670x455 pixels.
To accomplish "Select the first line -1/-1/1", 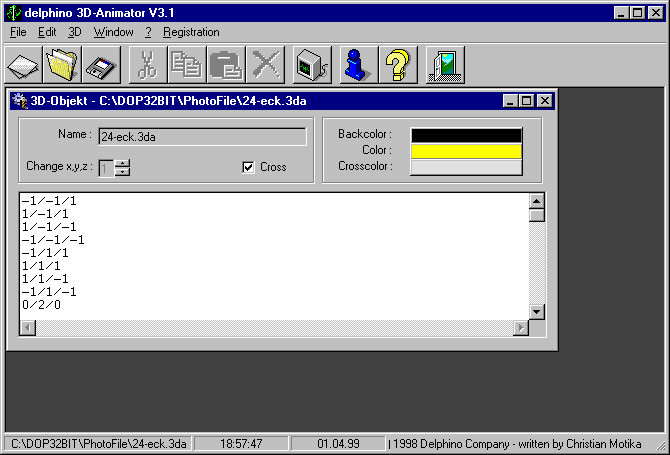I will click(49, 201).
